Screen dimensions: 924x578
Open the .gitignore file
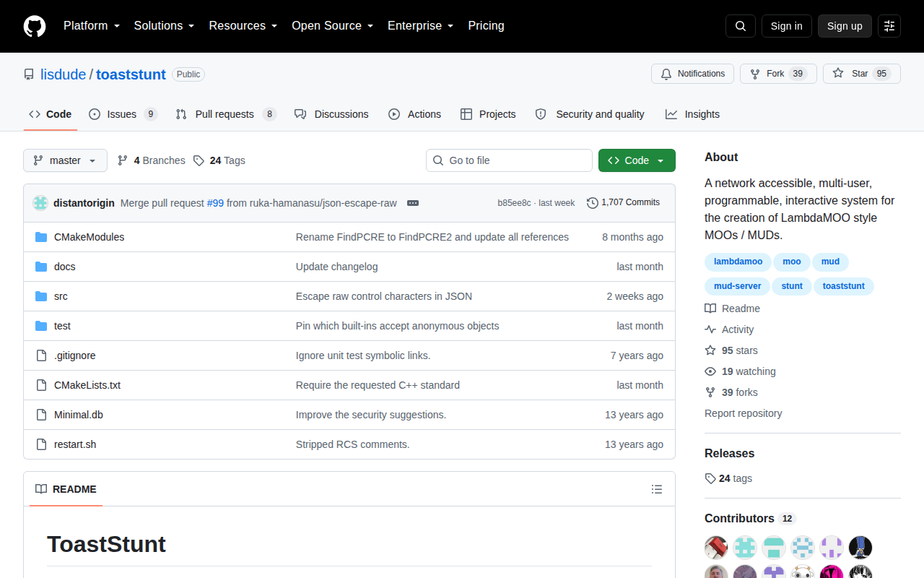74,355
